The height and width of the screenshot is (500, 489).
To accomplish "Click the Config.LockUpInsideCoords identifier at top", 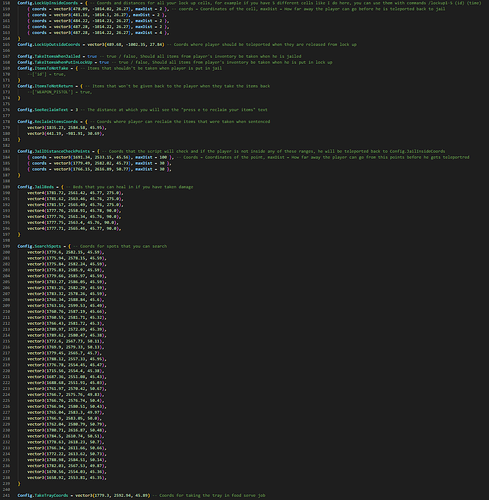I will 47,3.
